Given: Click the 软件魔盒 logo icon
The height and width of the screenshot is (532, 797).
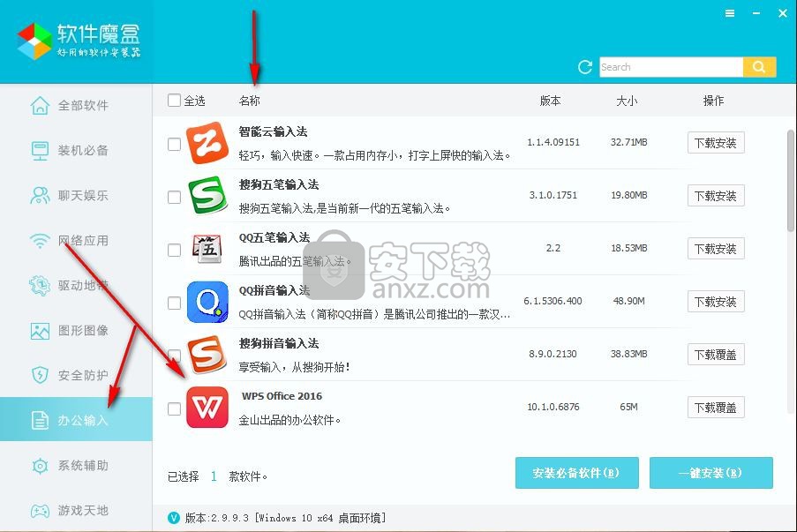Looking at the screenshot, I should click(x=34, y=41).
